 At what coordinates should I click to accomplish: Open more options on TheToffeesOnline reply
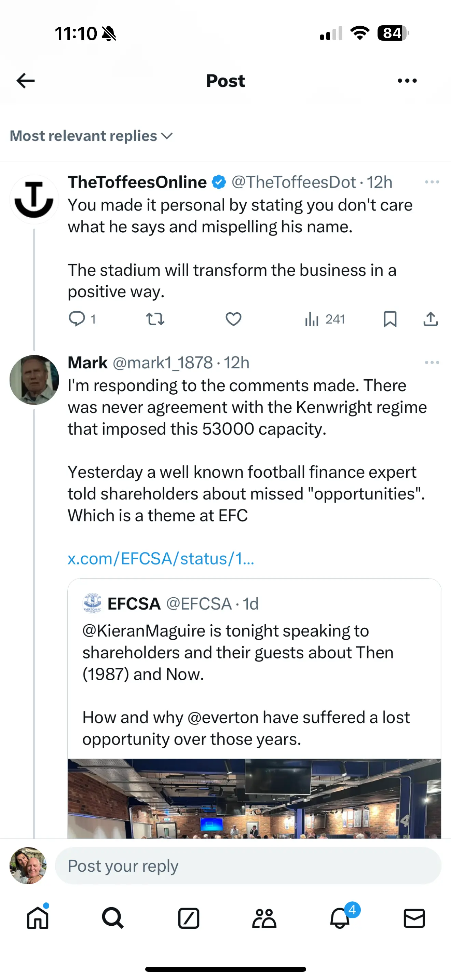(432, 182)
